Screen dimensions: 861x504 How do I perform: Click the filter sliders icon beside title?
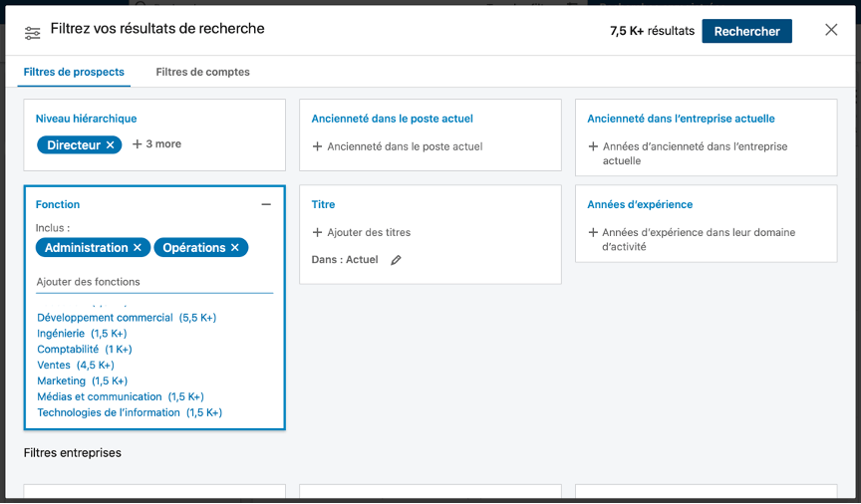click(33, 34)
